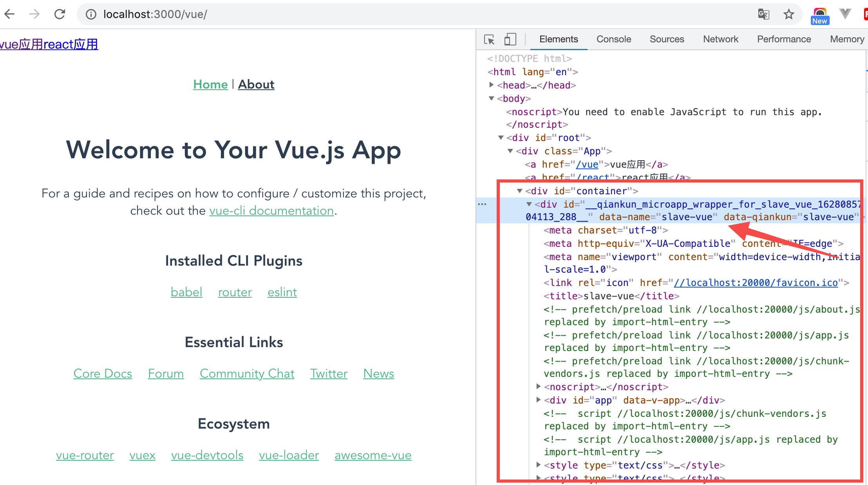The height and width of the screenshot is (485, 868).
Task: Open the vue-cli documentation link
Action: (x=271, y=210)
